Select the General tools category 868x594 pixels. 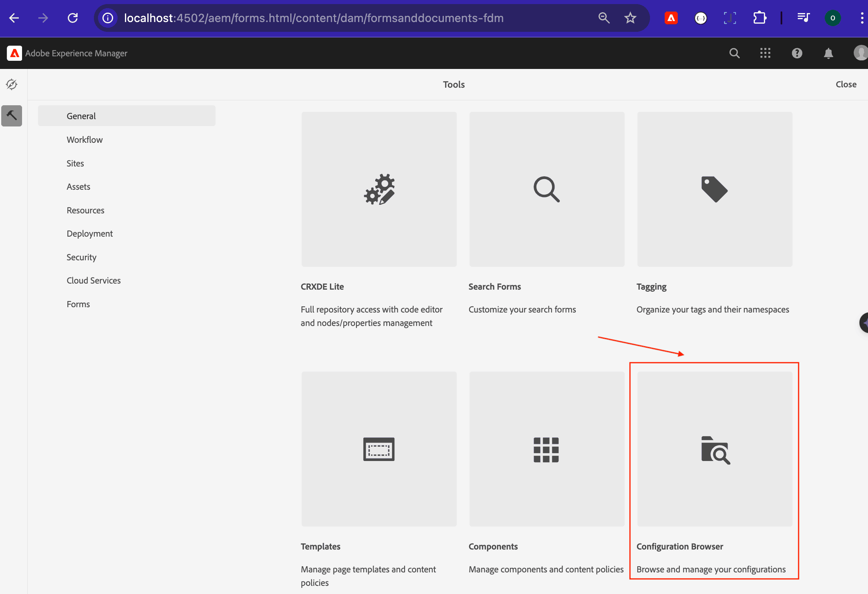coord(127,116)
